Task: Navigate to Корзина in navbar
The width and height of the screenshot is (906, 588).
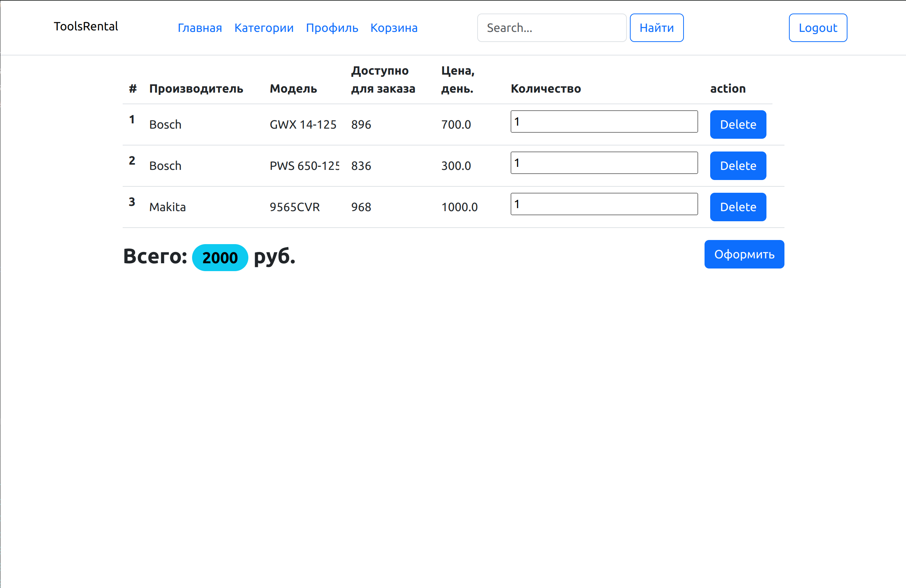Action: coord(394,28)
